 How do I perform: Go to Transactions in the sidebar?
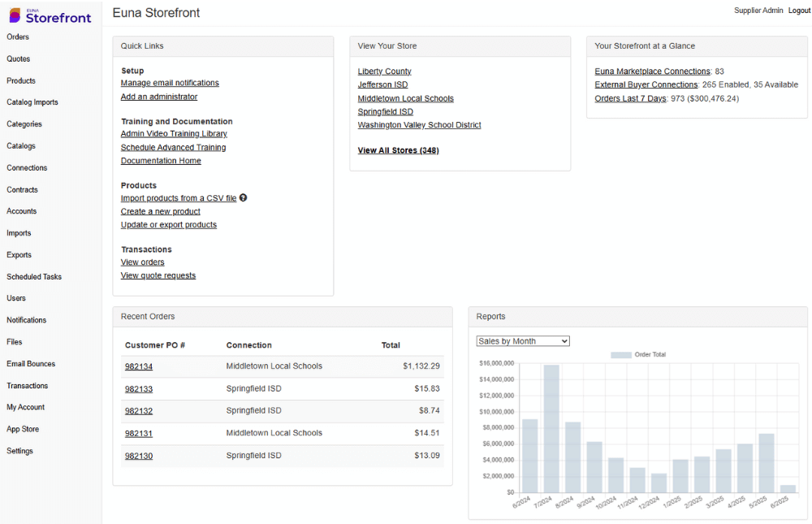pos(28,386)
